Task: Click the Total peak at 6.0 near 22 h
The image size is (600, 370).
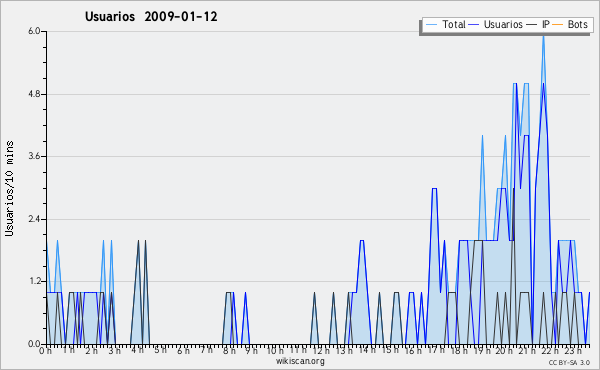Action: point(543,36)
